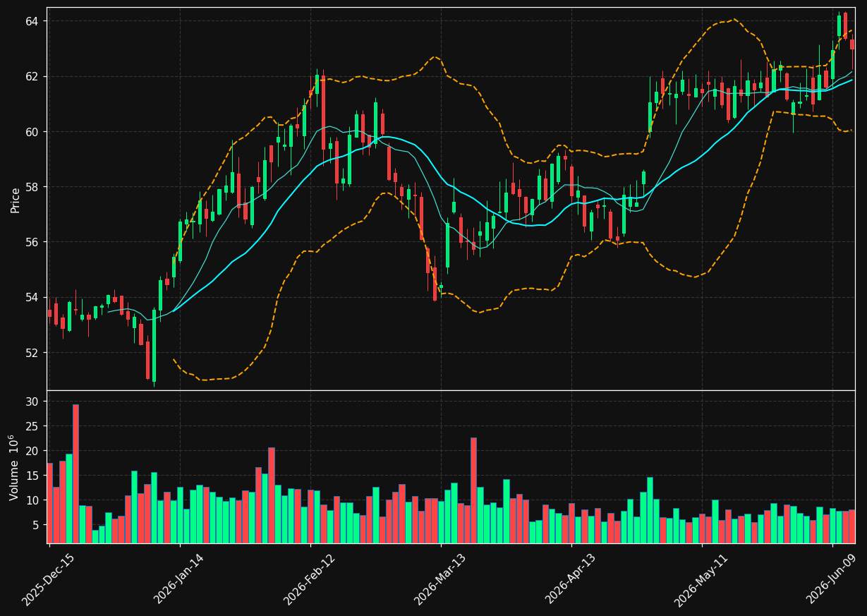The width and height of the screenshot is (867, 616).
Task: Click the lowest green candlestick below 52
Action: (x=154, y=346)
